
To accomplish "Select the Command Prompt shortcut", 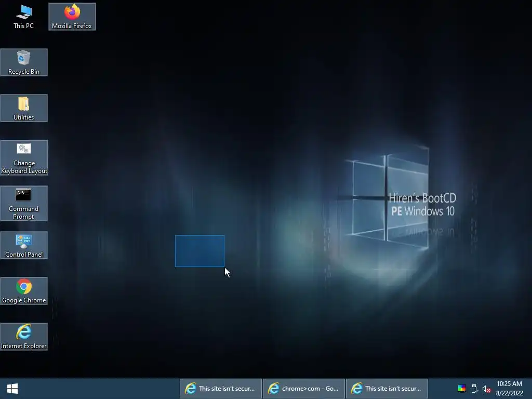I will tap(24, 203).
